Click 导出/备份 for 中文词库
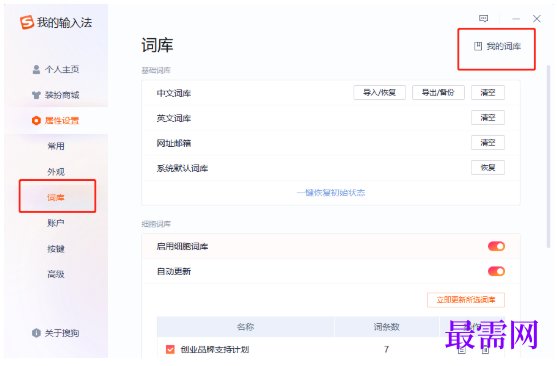This screenshot has height=366, width=557. point(438,93)
